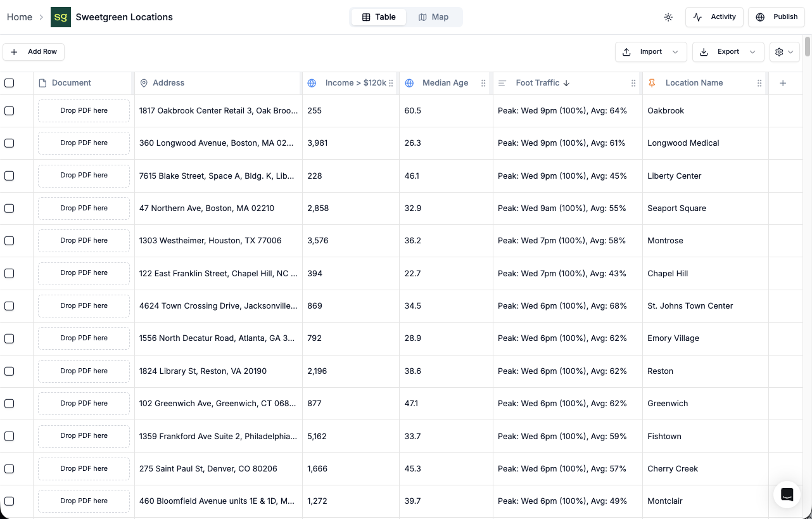Select the Oakbrook row checkbox
This screenshot has height=519, width=812.
pos(10,110)
